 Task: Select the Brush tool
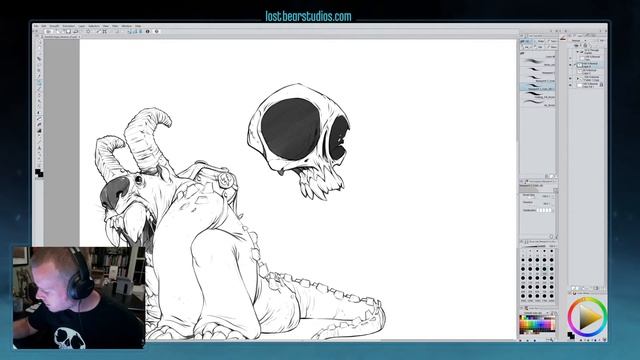39,94
